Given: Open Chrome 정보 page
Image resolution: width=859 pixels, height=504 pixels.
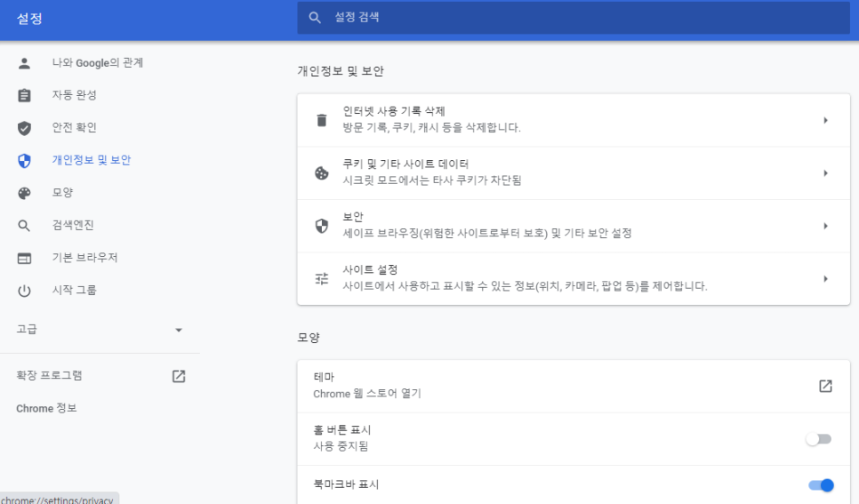Looking at the screenshot, I should point(46,408).
